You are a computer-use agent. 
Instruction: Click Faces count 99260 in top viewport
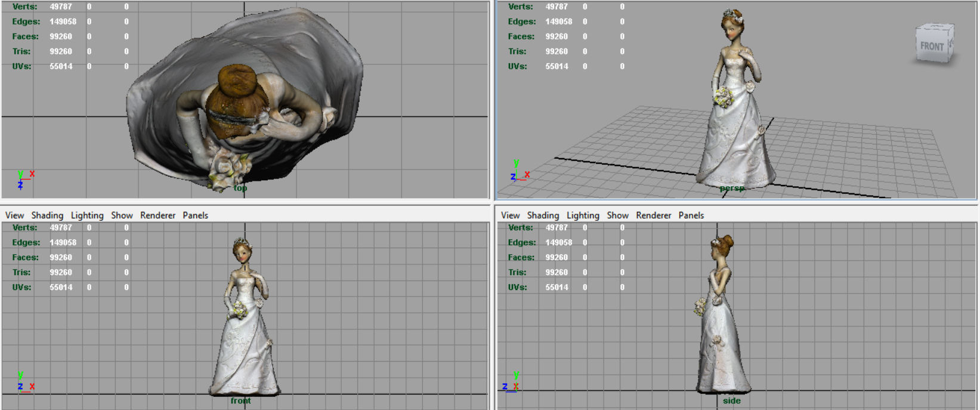pos(61,36)
